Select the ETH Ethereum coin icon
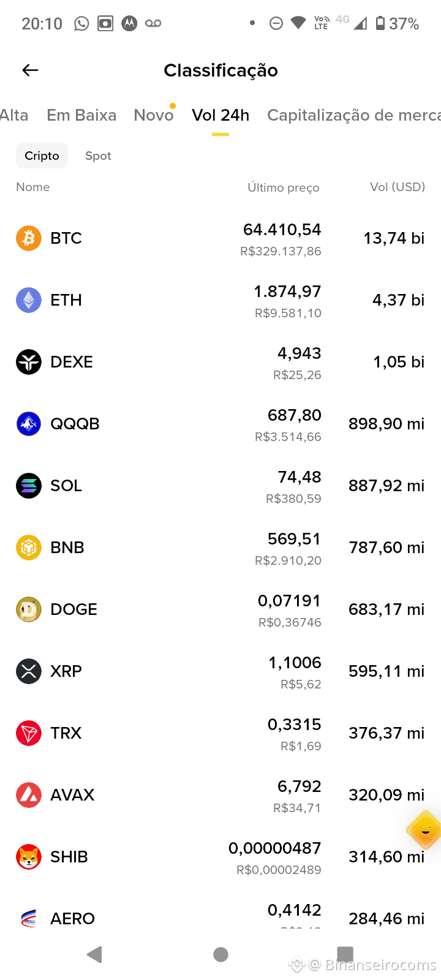 click(x=29, y=300)
